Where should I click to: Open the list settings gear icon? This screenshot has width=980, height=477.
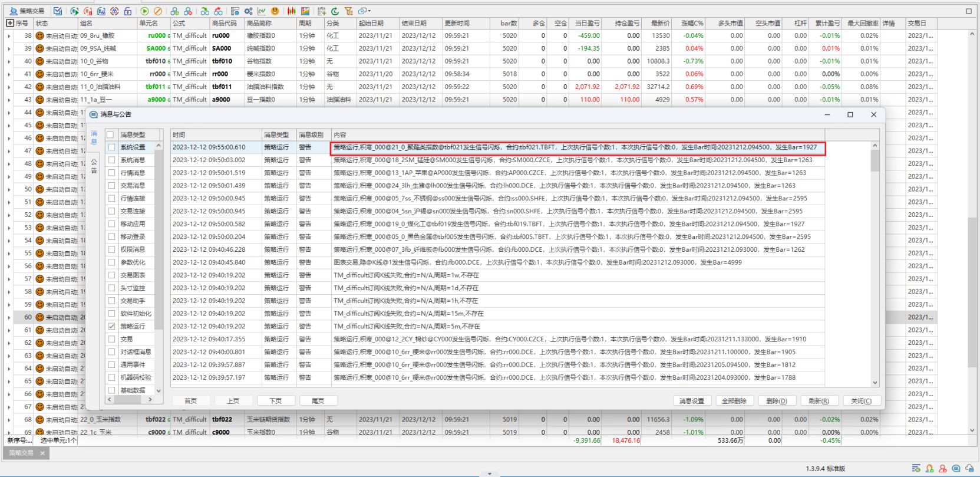[235, 11]
